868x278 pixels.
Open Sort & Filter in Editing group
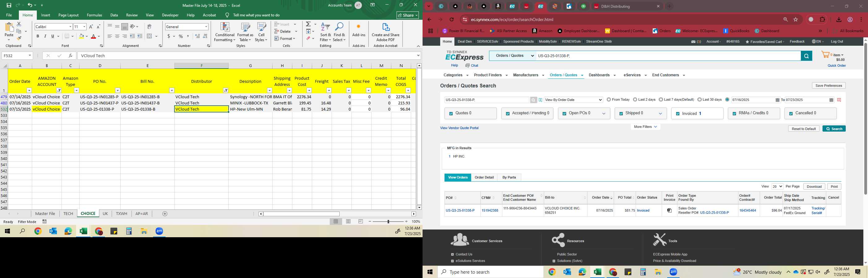325,32
